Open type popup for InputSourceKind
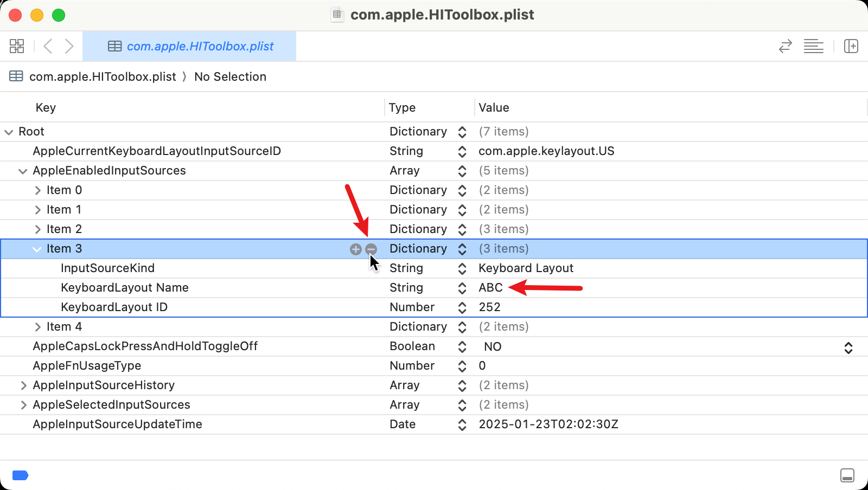 (x=462, y=268)
